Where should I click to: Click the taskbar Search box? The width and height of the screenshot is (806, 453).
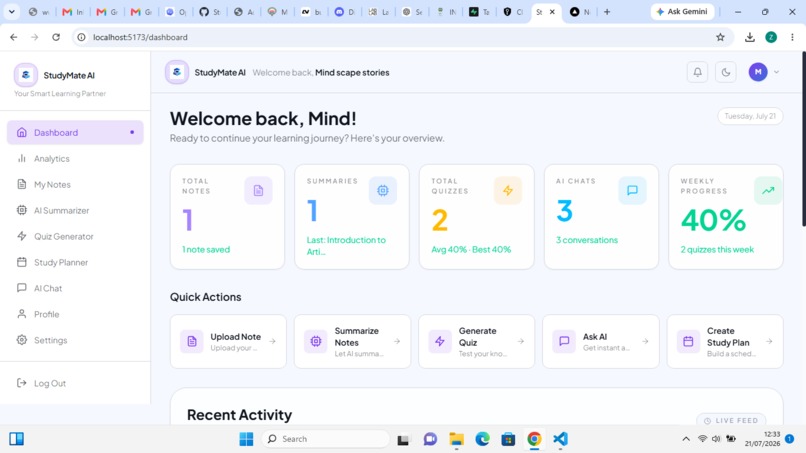pos(326,439)
